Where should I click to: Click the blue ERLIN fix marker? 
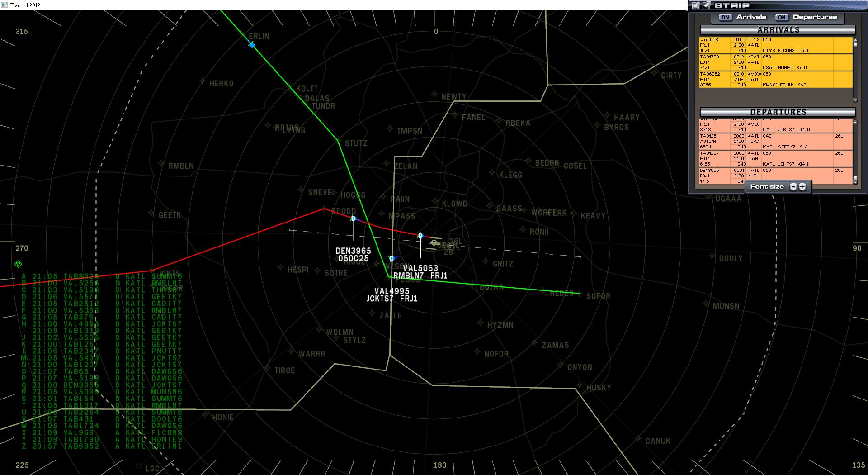click(252, 45)
